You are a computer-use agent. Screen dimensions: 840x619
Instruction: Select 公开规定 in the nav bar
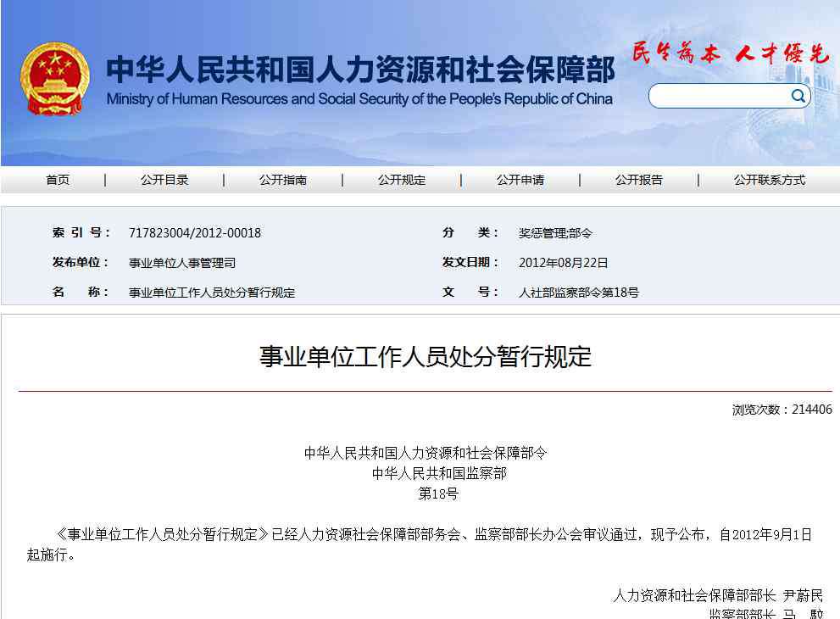point(402,180)
